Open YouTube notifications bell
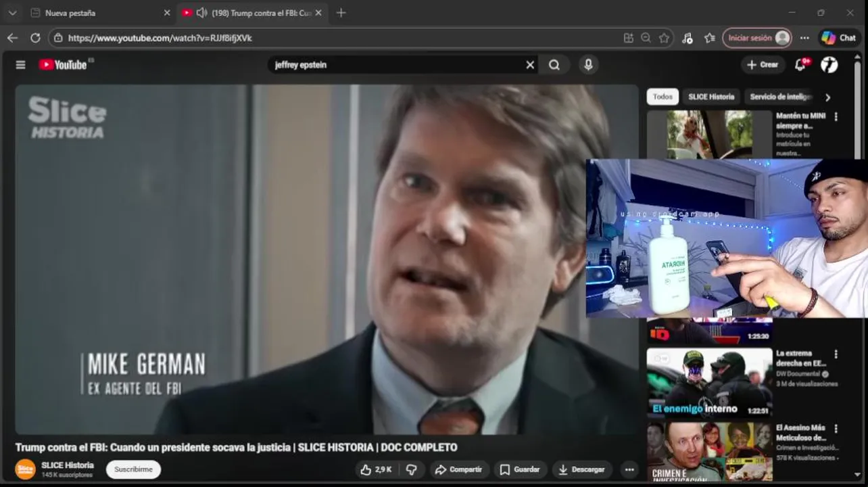 pyautogui.click(x=800, y=65)
